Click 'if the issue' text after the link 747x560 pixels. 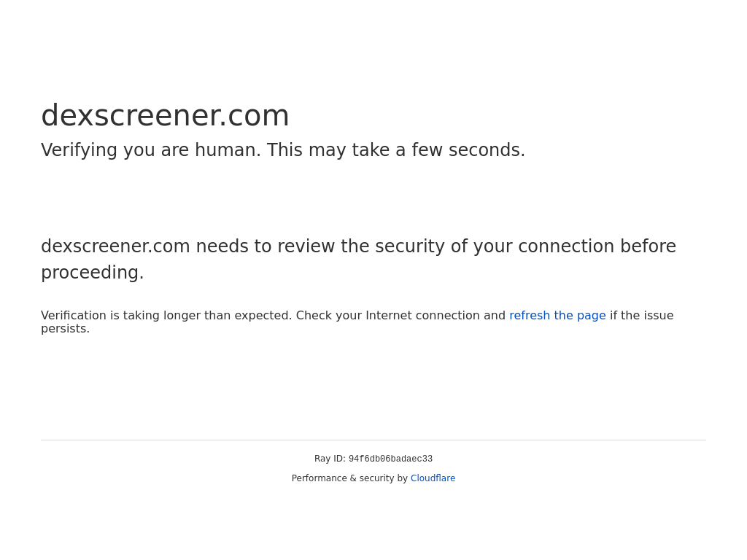[642, 316]
